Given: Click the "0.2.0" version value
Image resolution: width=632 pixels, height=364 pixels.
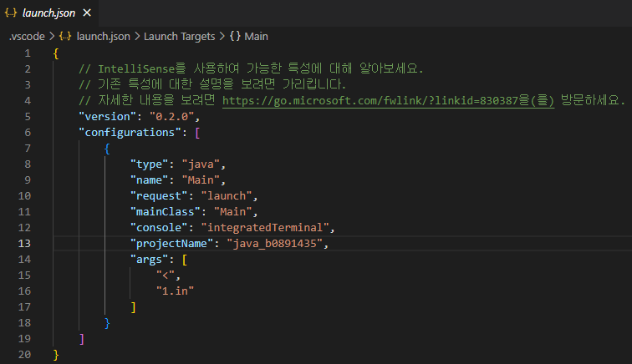Looking at the screenshot, I should pyautogui.click(x=171, y=116).
